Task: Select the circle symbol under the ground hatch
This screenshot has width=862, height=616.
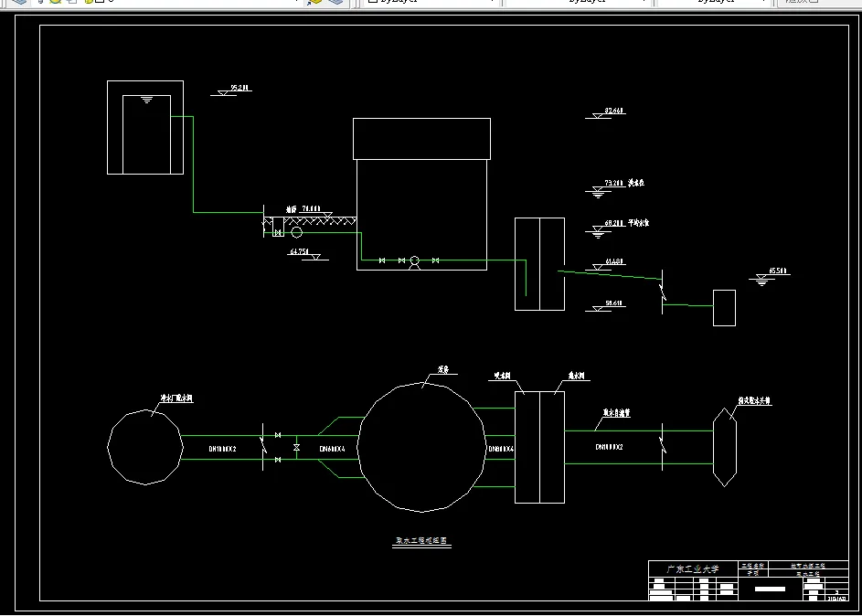Action: coord(297,232)
